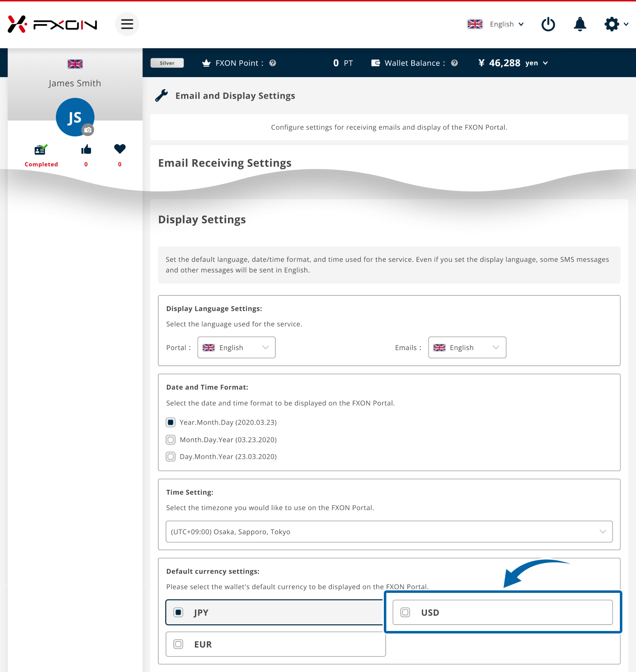This screenshot has height=672, width=636.
Task: Click Wallet Balance help question mark
Action: pyautogui.click(x=454, y=63)
